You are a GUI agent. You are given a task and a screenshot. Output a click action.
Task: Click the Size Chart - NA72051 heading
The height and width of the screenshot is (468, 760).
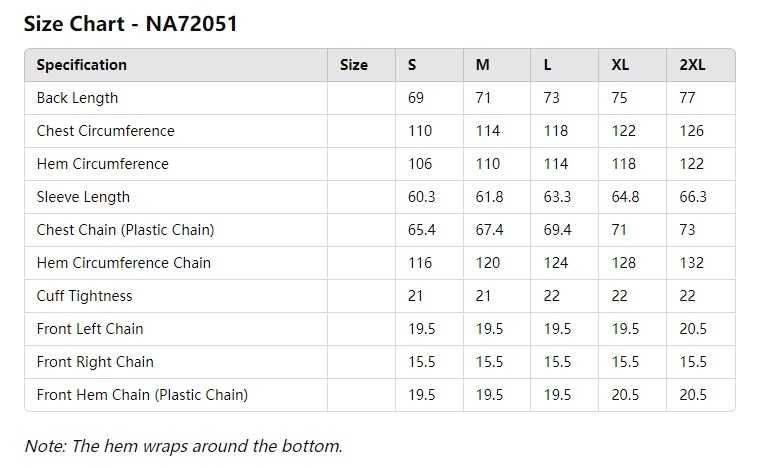click(130, 24)
